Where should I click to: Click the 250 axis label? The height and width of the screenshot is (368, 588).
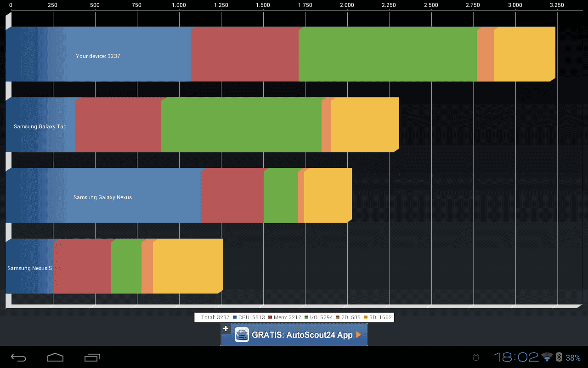click(53, 5)
